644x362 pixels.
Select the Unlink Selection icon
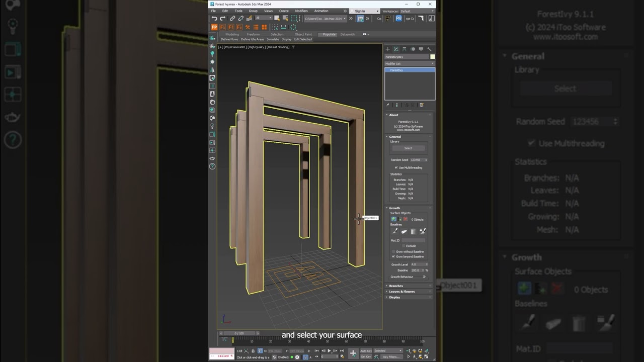coord(240,19)
